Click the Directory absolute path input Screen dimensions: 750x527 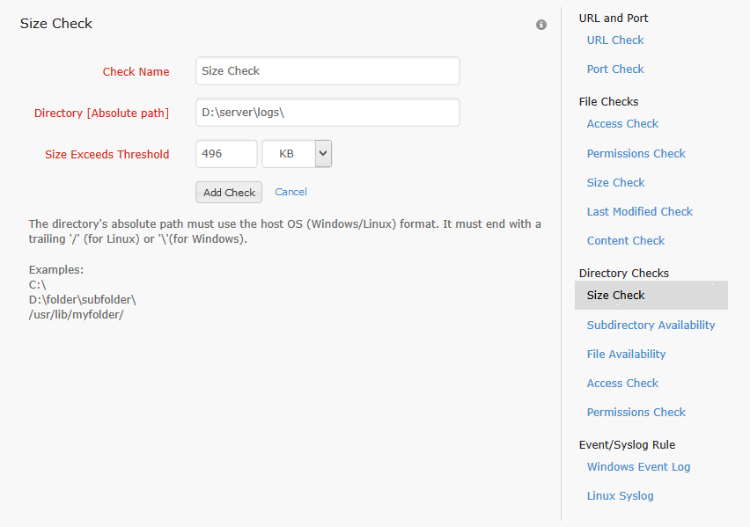(x=327, y=113)
